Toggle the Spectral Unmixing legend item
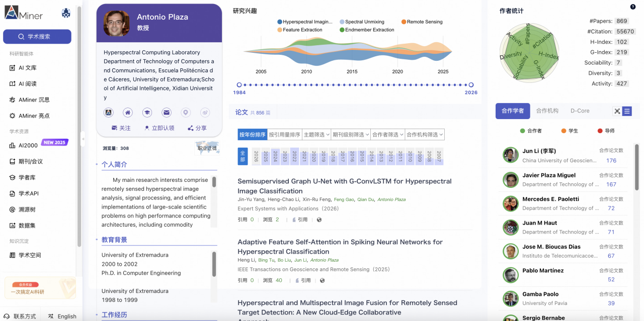 (362, 22)
